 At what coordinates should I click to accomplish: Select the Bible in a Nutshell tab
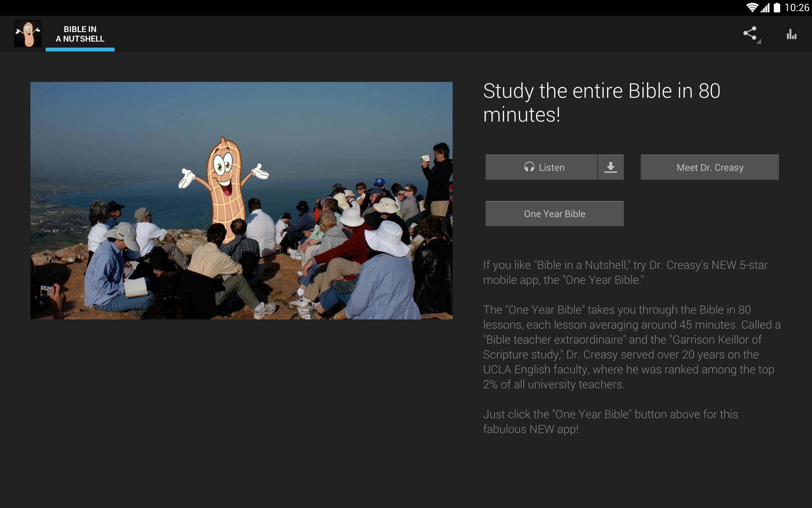click(x=80, y=34)
